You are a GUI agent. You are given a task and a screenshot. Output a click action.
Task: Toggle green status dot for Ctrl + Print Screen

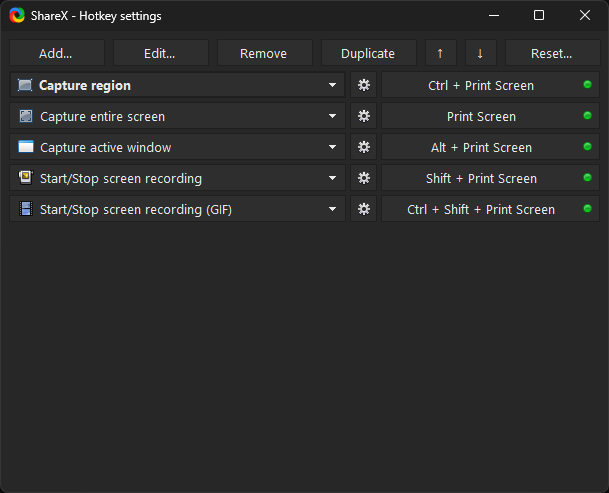(x=587, y=85)
